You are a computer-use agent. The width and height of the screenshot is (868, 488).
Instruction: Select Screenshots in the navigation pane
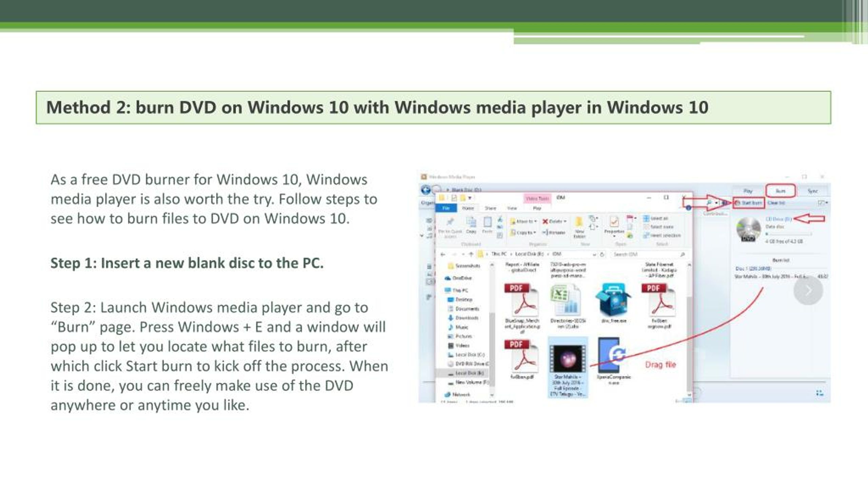(464, 266)
